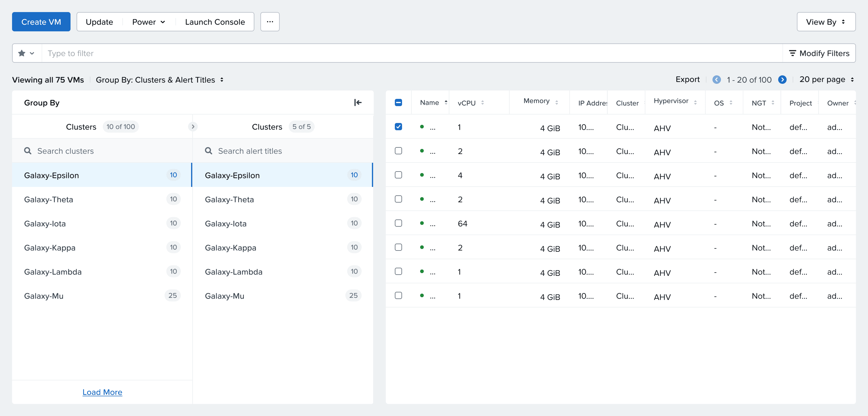Open the View By dropdown

tap(826, 22)
